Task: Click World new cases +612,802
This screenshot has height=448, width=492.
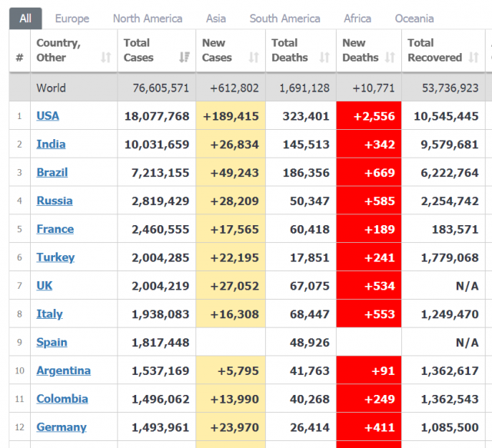Action: 234,88
